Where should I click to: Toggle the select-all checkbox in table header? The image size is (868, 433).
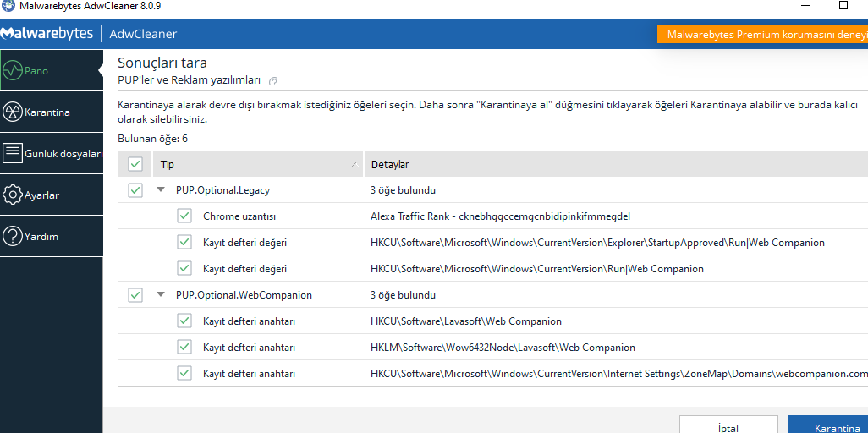click(135, 164)
